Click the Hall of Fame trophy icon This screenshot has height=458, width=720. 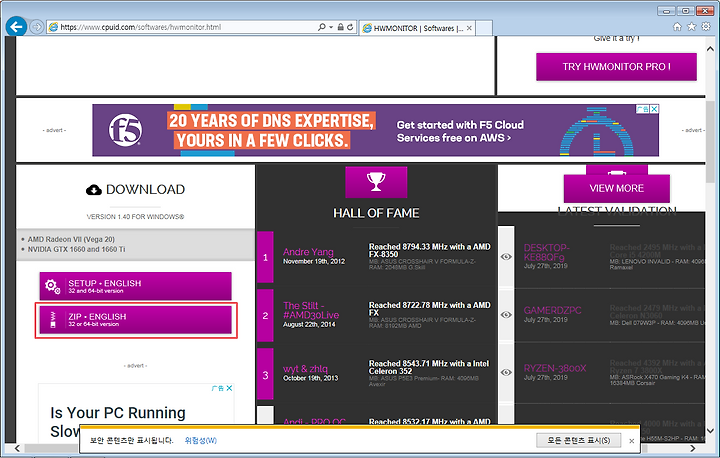click(x=376, y=182)
